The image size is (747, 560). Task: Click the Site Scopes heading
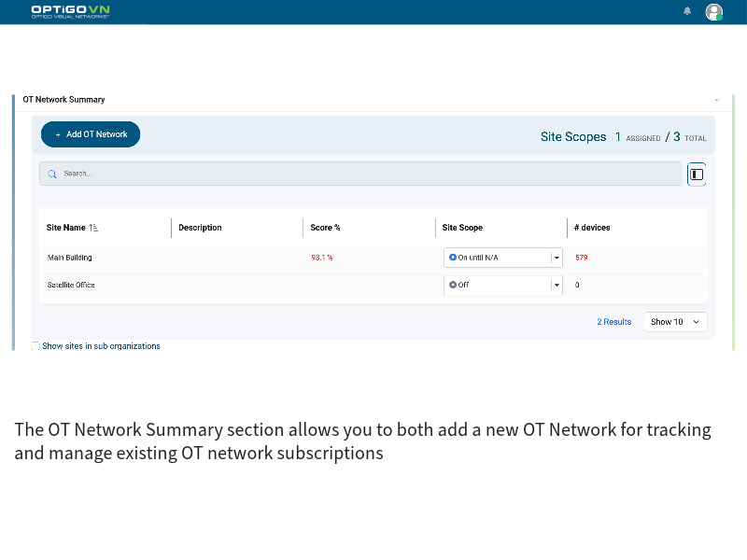tap(573, 136)
